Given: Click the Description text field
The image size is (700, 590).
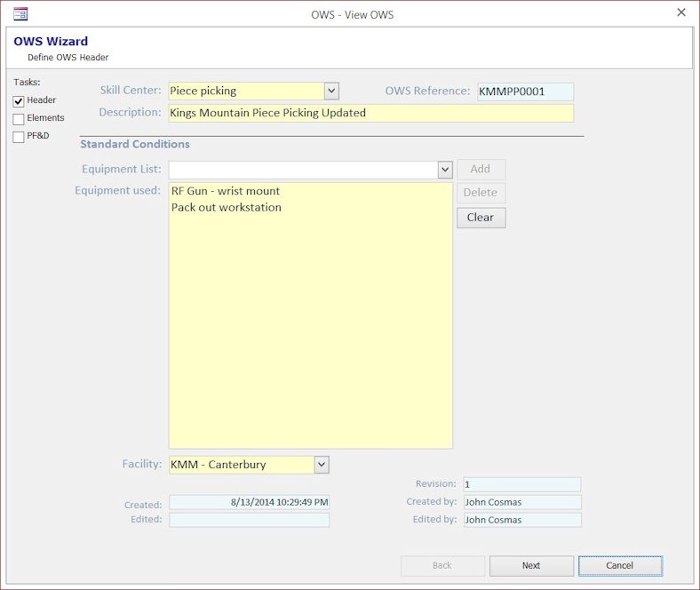Looking at the screenshot, I should pyautogui.click(x=371, y=113).
